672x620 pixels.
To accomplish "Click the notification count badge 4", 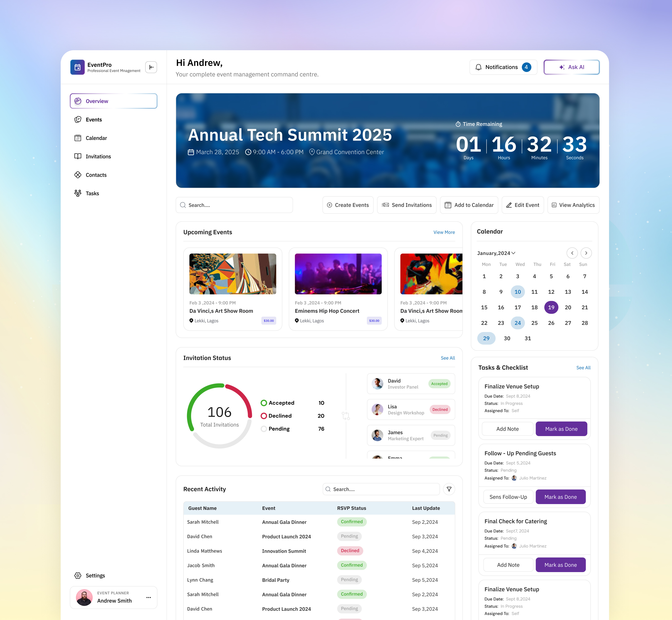I will click(x=526, y=67).
